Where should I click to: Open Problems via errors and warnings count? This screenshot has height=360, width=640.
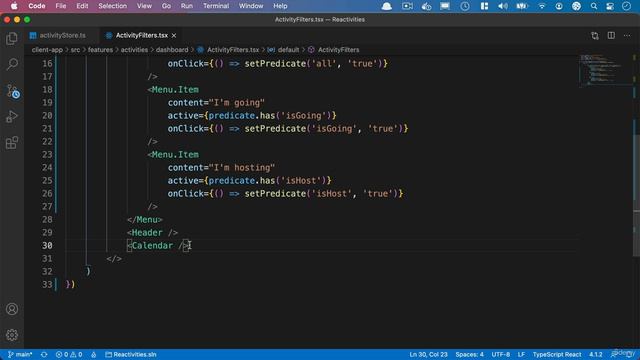point(69,354)
